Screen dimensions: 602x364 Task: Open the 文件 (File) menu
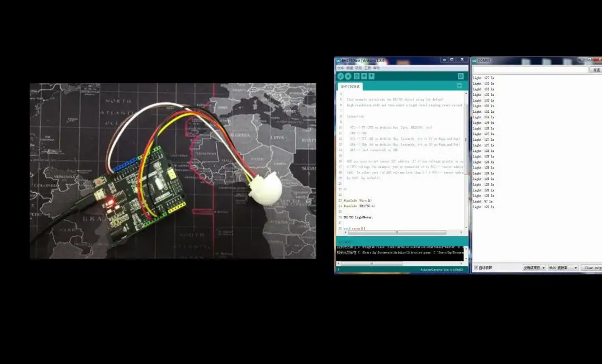[x=340, y=68]
